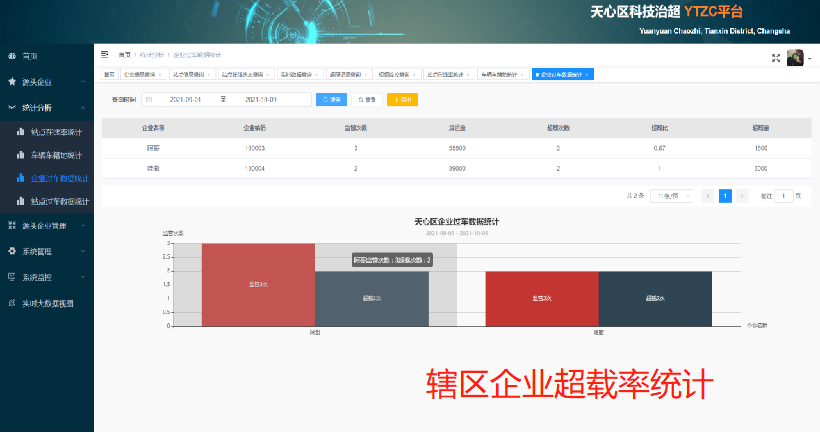Click the gear icon for system management
The image size is (820, 433).
tap(12, 251)
